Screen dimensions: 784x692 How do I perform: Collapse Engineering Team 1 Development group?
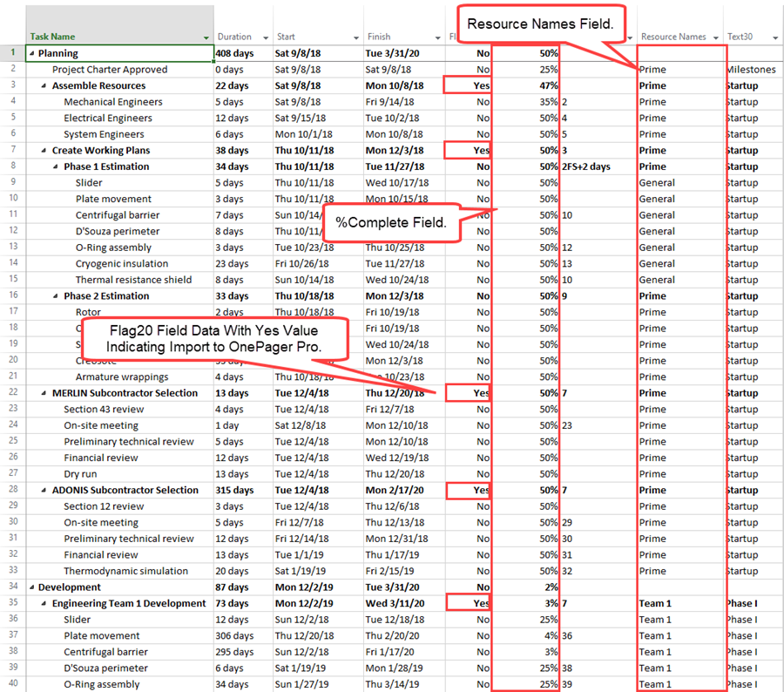pyautogui.click(x=44, y=603)
